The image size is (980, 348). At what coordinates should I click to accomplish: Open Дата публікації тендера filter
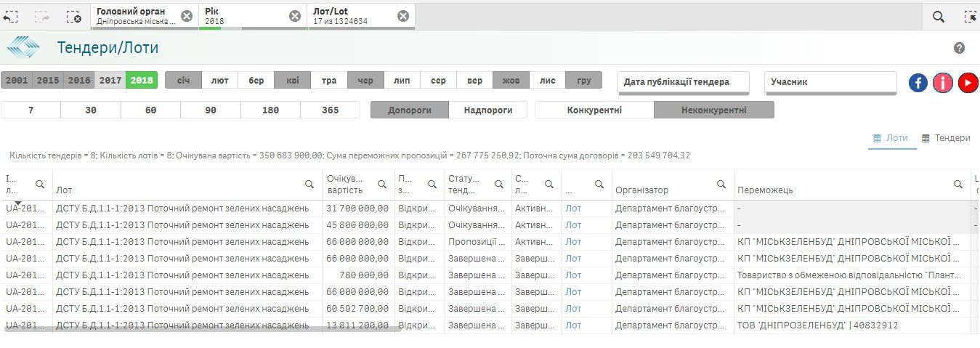click(684, 82)
